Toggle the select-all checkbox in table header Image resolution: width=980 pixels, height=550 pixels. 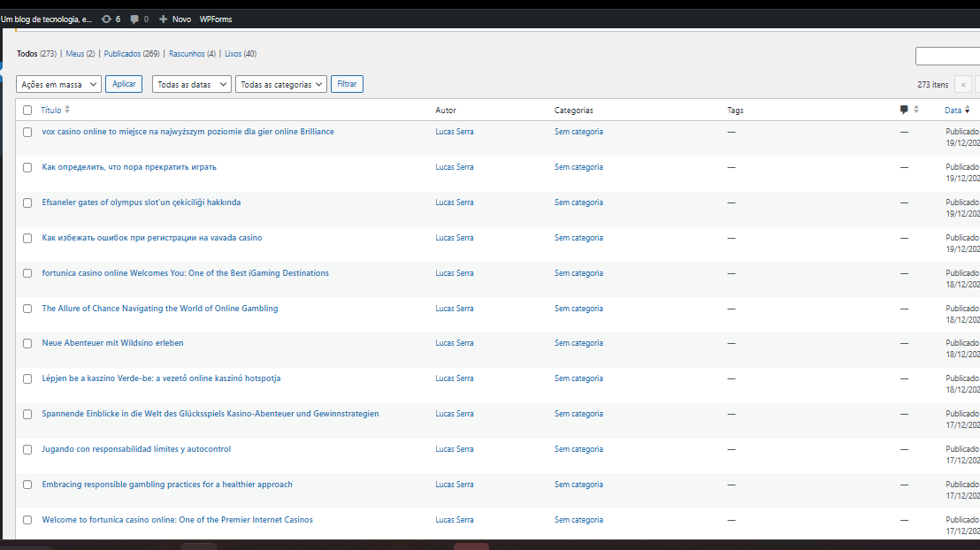click(27, 111)
